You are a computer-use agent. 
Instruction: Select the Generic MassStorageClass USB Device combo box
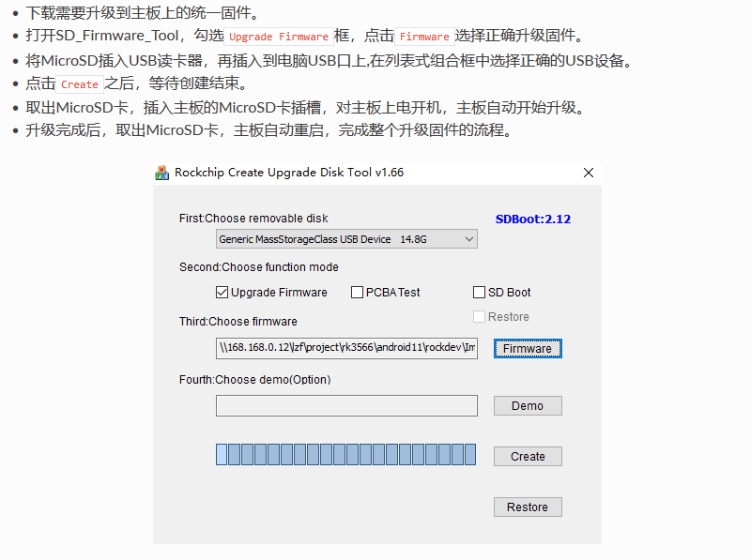[346, 239]
